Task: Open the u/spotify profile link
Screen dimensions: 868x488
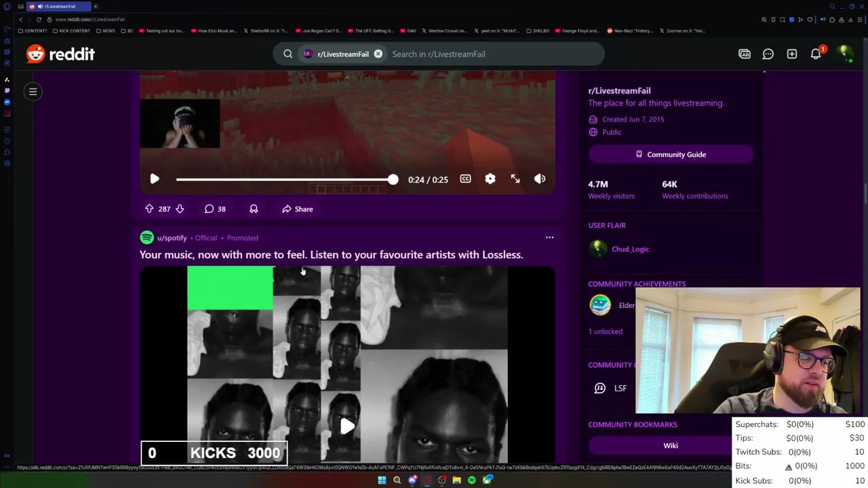Action: [x=172, y=238]
